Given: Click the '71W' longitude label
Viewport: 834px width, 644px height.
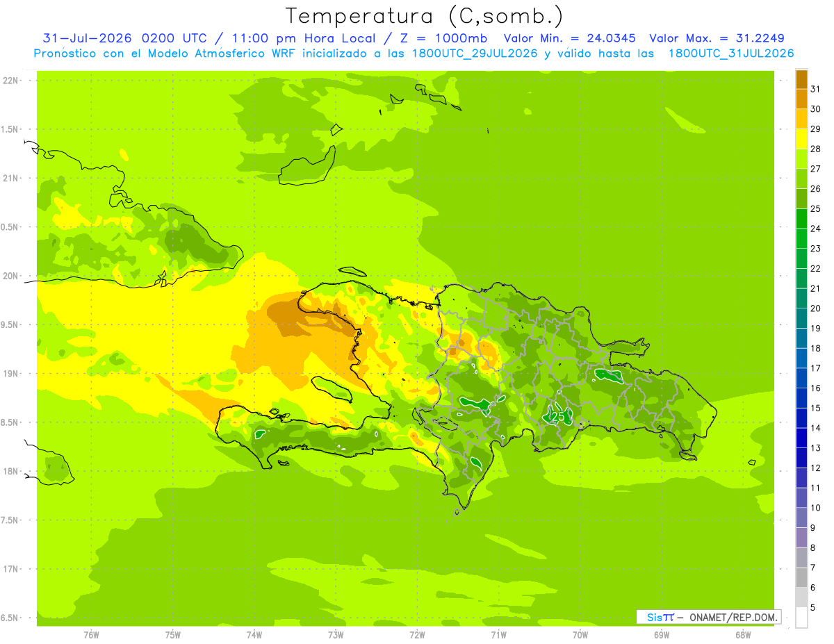Looking at the screenshot, I should point(498,635).
